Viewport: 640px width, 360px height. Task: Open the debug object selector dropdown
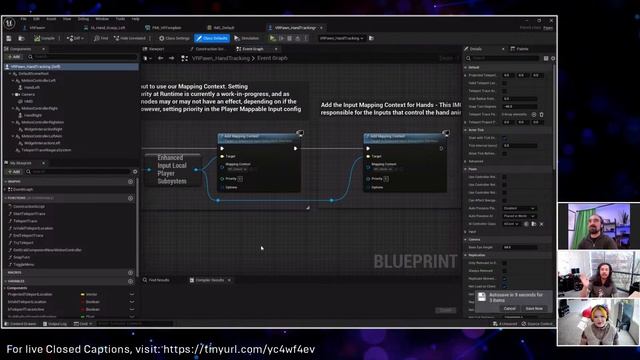coord(342,38)
